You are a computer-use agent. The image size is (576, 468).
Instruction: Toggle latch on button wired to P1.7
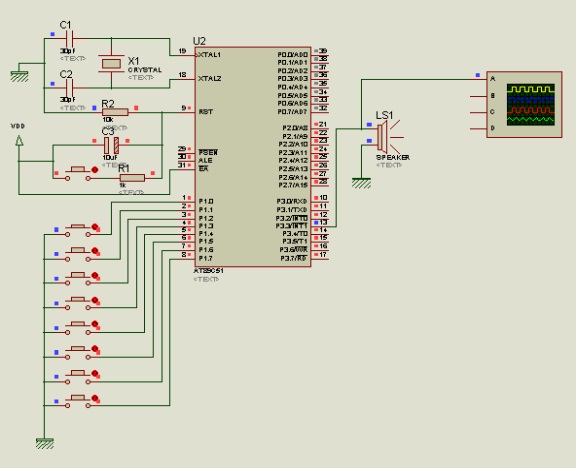(x=95, y=398)
